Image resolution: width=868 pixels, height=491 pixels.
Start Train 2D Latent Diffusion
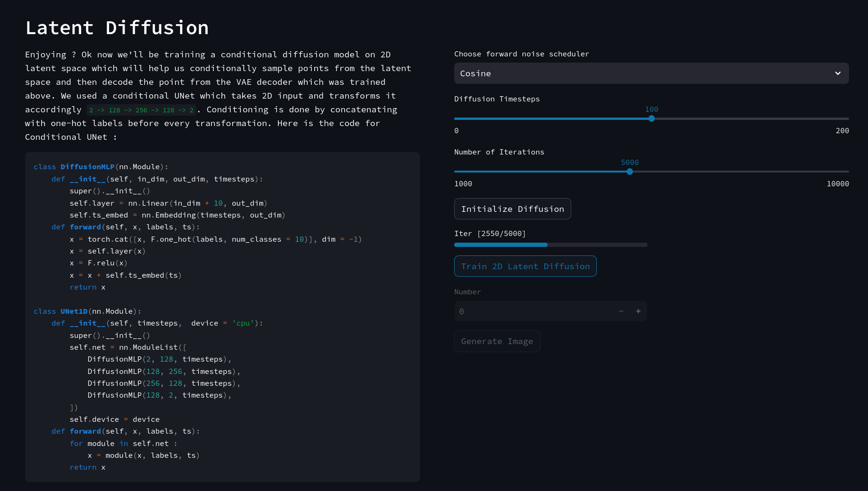click(525, 266)
